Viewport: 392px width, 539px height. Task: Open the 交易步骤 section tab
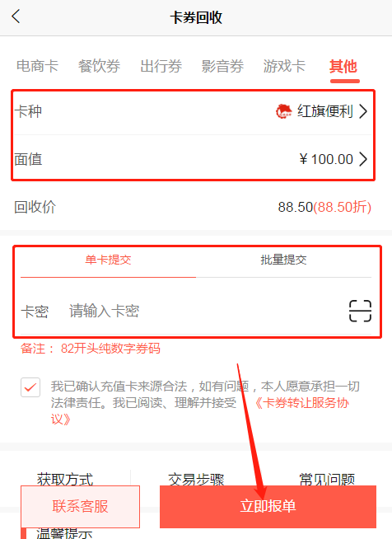coord(196,479)
